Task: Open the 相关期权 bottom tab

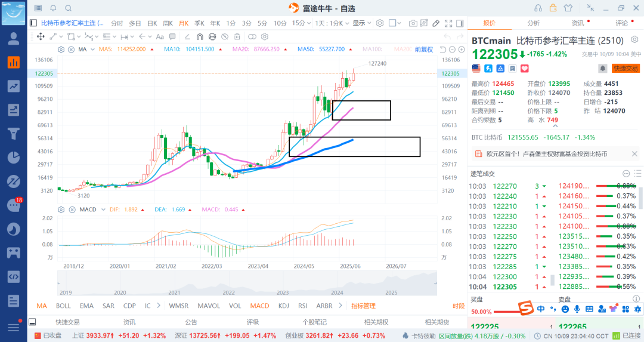Action: (x=376, y=322)
